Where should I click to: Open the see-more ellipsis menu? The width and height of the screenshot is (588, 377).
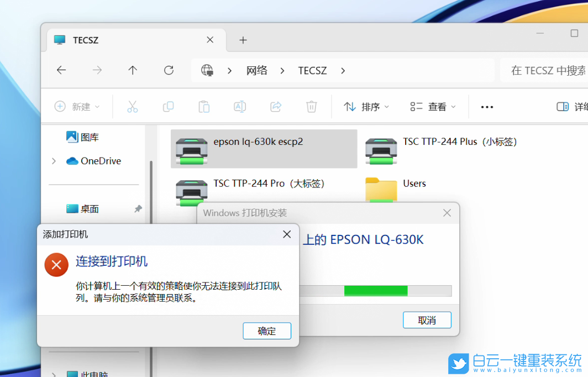(x=487, y=106)
